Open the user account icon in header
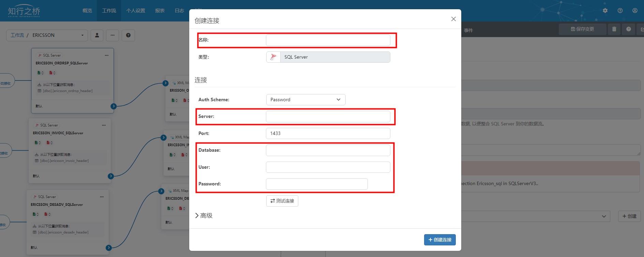This screenshot has height=257, width=644. coord(635,11)
